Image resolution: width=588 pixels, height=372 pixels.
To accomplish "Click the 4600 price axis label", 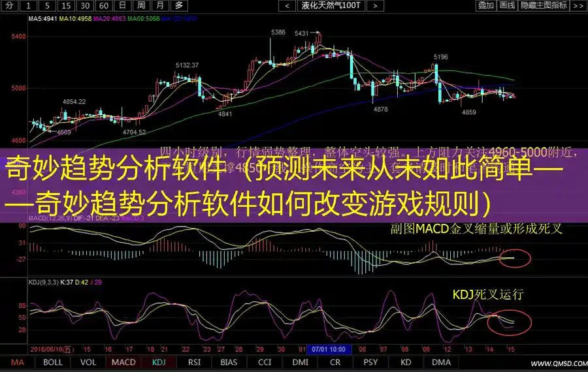I will (19, 140).
